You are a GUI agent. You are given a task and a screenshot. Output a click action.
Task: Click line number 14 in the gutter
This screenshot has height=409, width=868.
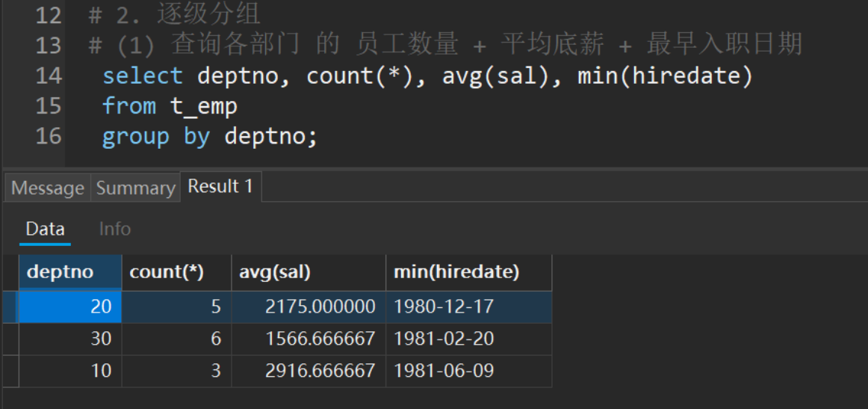pyautogui.click(x=49, y=76)
